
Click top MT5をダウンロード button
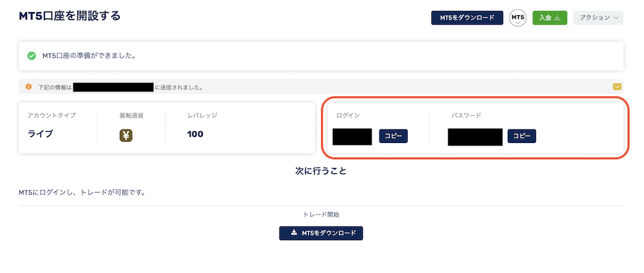click(467, 17)
